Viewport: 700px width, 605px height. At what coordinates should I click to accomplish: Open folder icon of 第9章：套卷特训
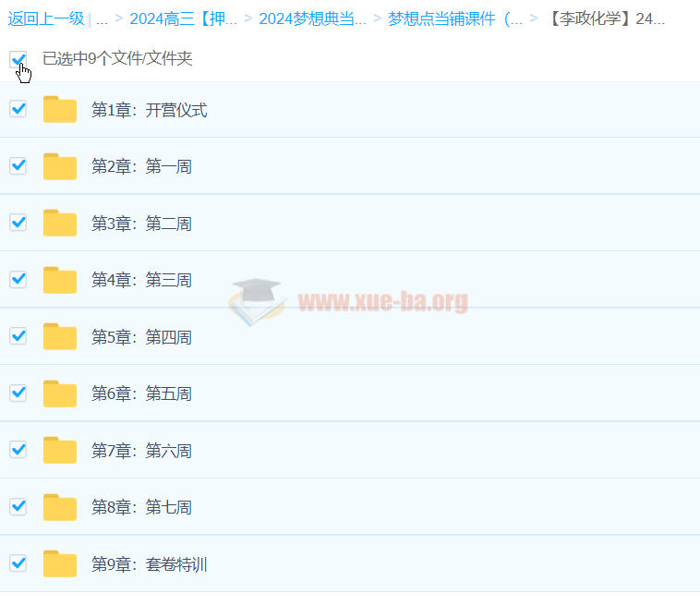coord(60,564)
